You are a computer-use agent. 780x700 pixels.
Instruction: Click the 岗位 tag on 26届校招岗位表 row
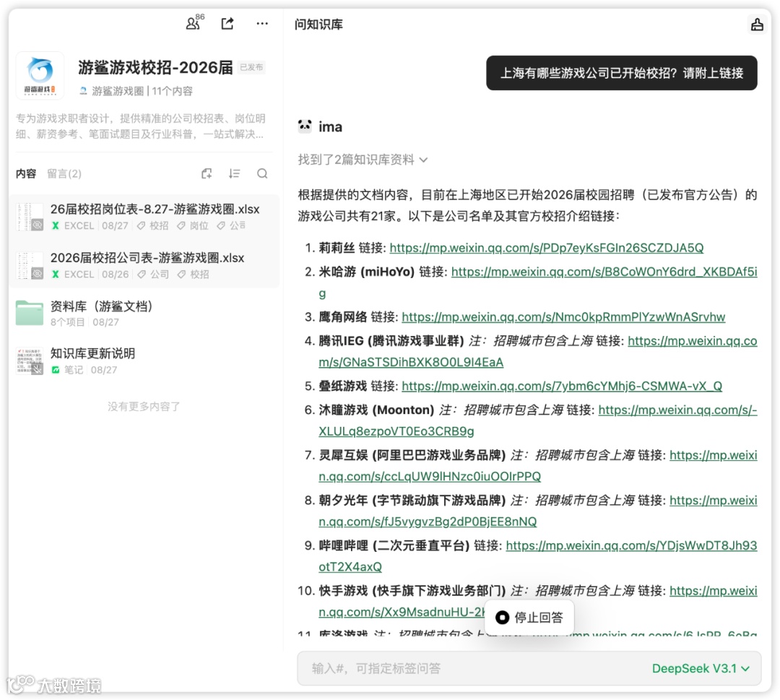pyautogui.click(x=193, y=225)
